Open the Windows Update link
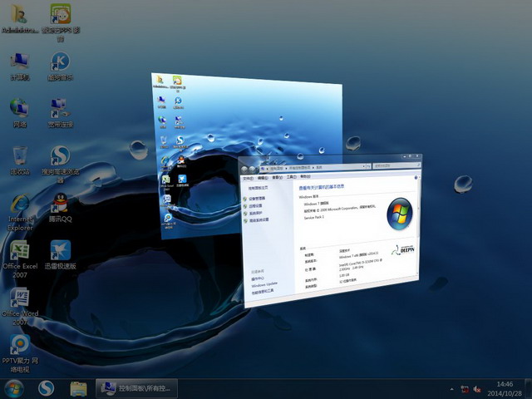 point(264,284)
